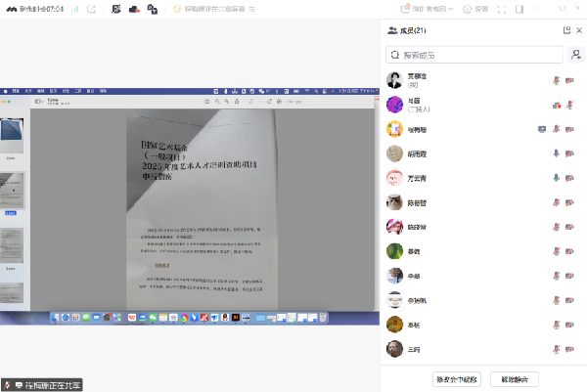Click the members (21) panel header
The width and height of the screenshot is (587, 392).
click(411, 31)
